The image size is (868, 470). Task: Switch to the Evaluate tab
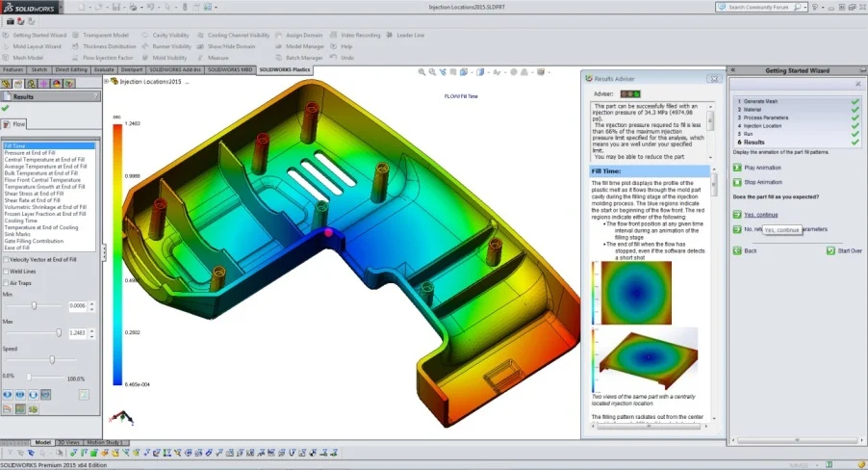(104, 70)
